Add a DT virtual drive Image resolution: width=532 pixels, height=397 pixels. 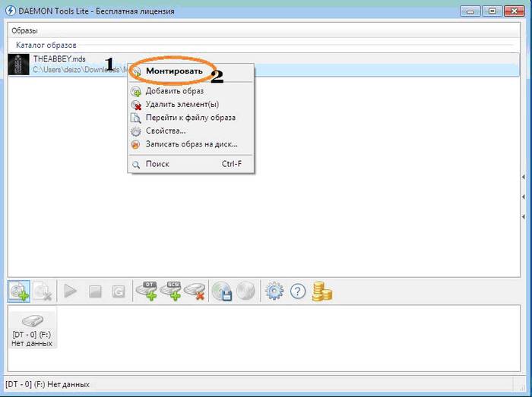(147, 291)
